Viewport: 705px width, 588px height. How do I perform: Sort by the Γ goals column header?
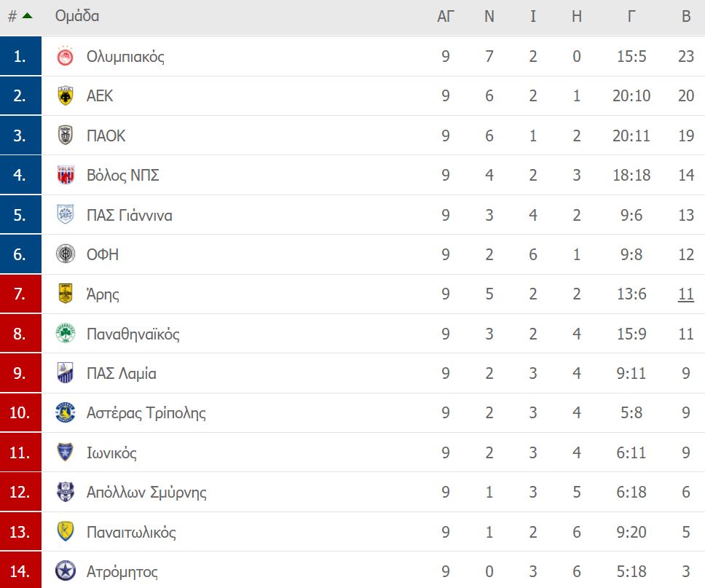[x=631, y=16]
